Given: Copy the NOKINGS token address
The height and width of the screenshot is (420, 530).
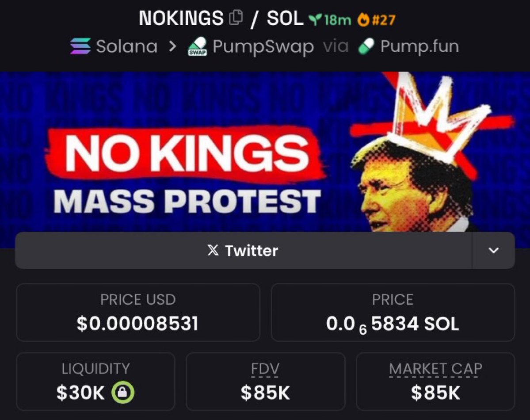Looking at the screenshot, I should 236,18.
